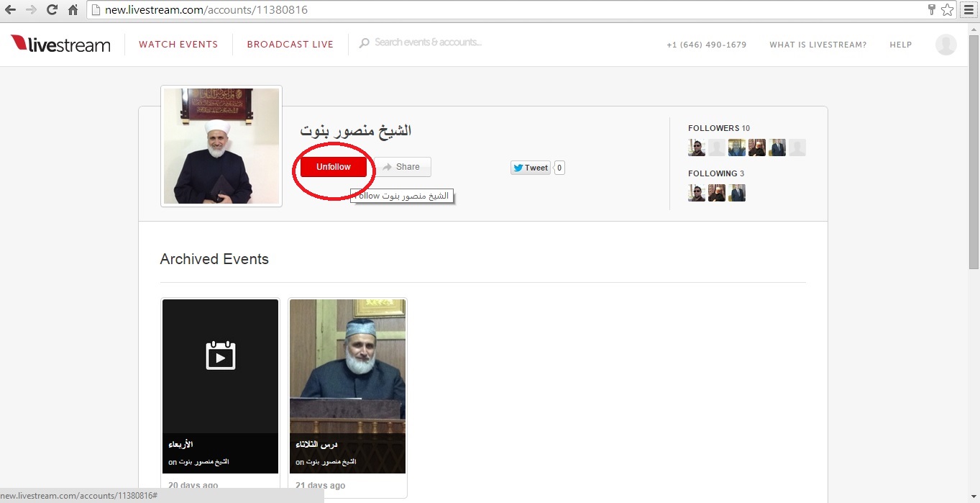Screen dimensions: 980x503
Task: Open the Watch Events menu item
Action: pyautogui.click(x=178, y=45)
